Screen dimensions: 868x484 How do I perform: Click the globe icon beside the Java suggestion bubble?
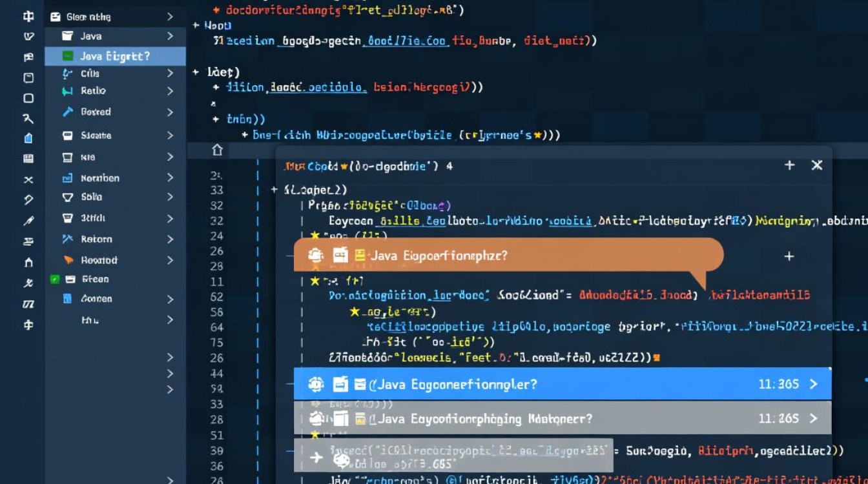(315, 254)
